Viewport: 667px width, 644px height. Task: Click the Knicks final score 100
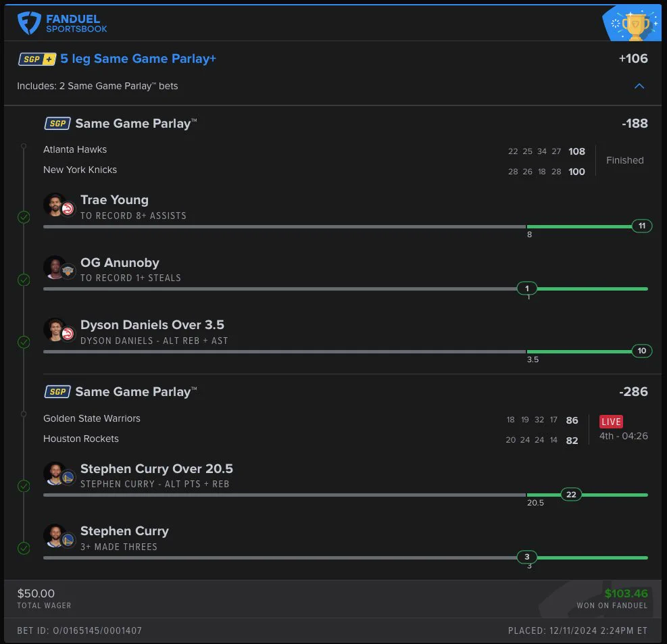tap(577, 172)
